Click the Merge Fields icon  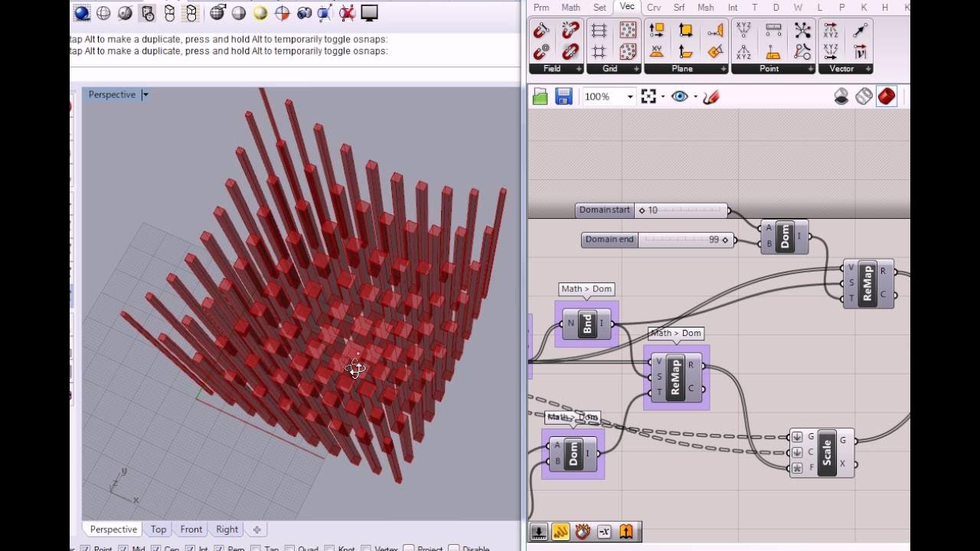coord(570,52)
